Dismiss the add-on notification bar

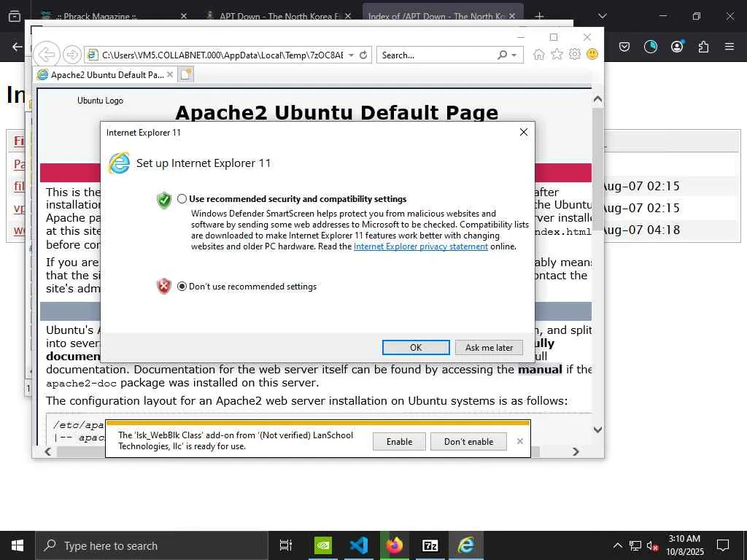(519, 441)
